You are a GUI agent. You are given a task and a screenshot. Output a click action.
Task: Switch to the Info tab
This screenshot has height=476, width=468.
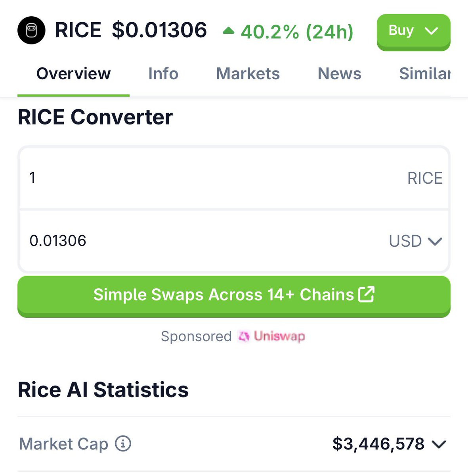coord(163,74)
